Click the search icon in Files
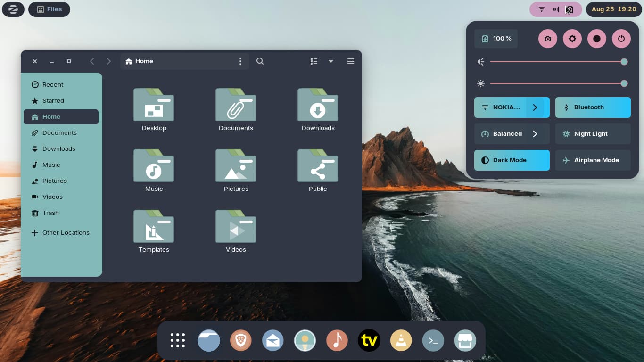 pyautogui.click(x=260, y=61)
